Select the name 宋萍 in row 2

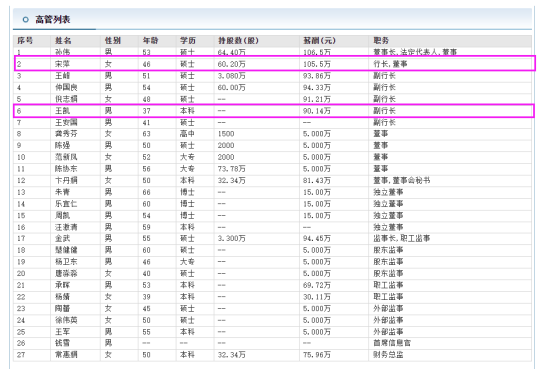click(62, 64)
